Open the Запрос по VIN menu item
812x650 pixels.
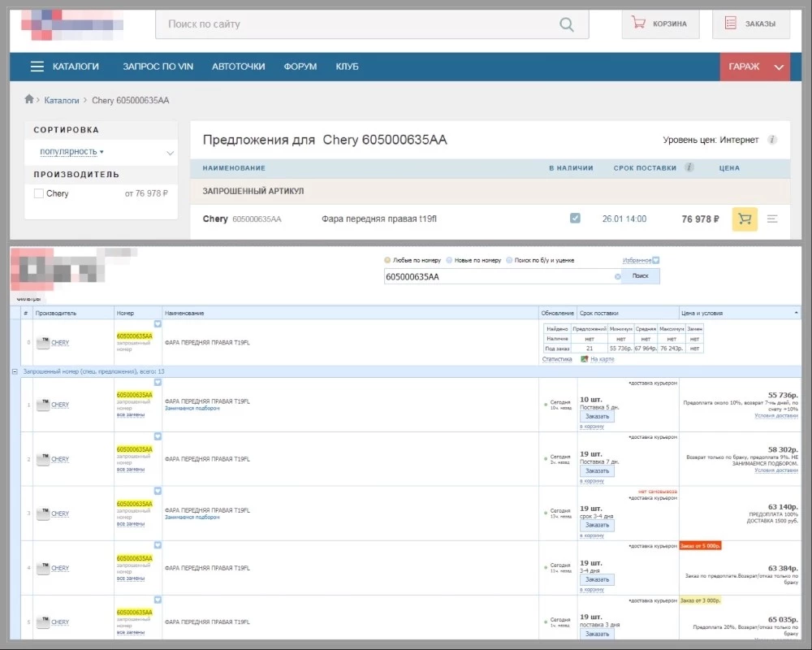(158, 67)
